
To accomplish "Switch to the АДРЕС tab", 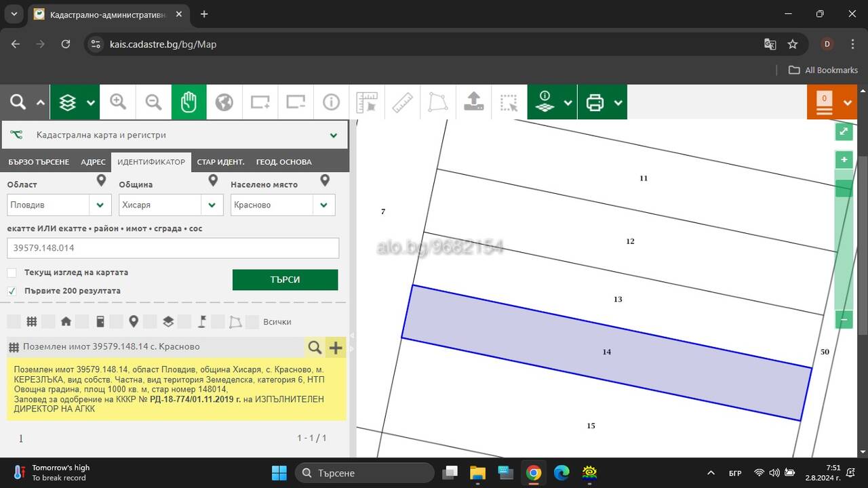I will [x=93, y=162].
